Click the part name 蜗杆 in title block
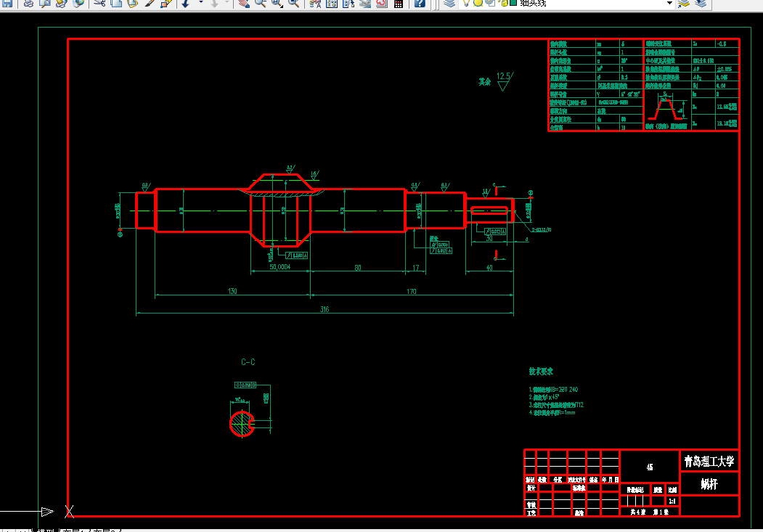The height and width of the screenshot is (532, 763). point(709,484)
